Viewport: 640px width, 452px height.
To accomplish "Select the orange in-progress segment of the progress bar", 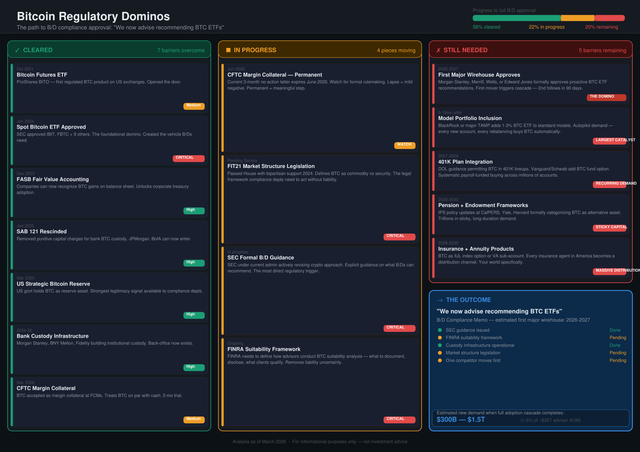I will [578, 18].
